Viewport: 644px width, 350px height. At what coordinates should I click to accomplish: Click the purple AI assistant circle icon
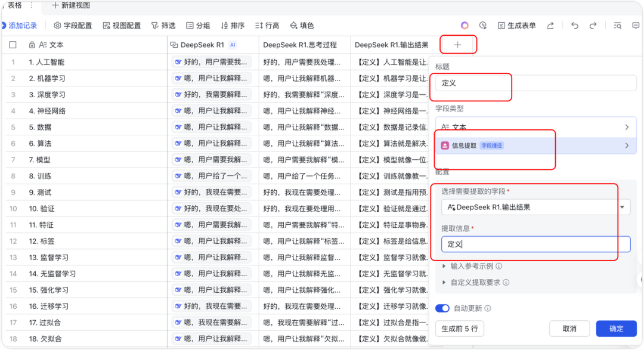click(465, 26)
